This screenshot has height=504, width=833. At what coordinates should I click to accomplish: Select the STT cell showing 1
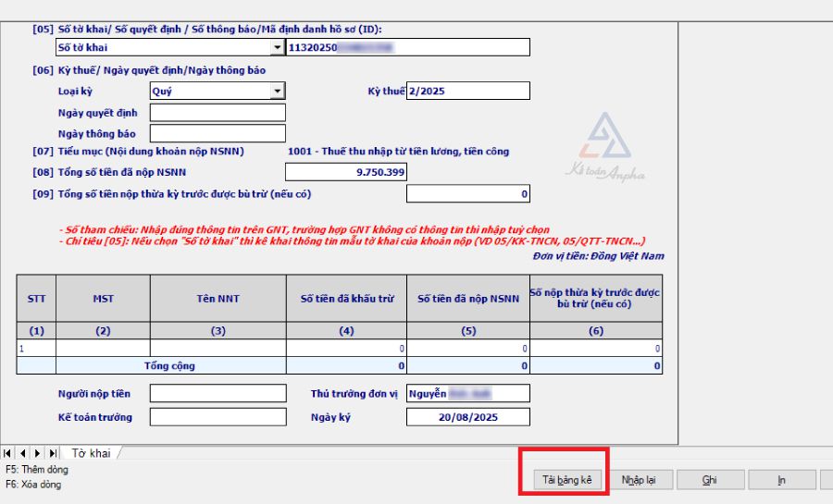[x=36, y=349]
